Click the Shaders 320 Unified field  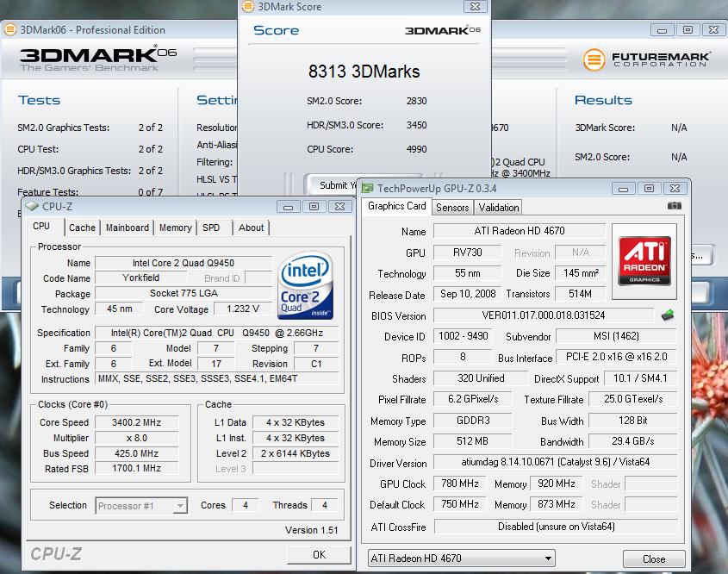tap(481, 378)
